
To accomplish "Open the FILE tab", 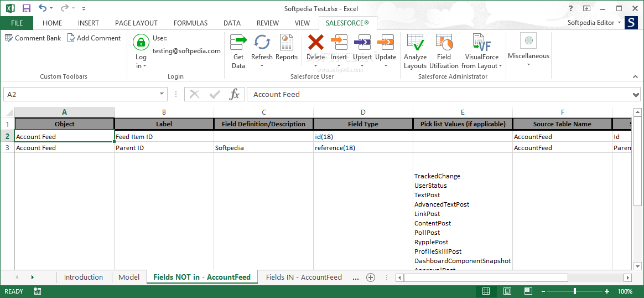I will coord(17,23).
